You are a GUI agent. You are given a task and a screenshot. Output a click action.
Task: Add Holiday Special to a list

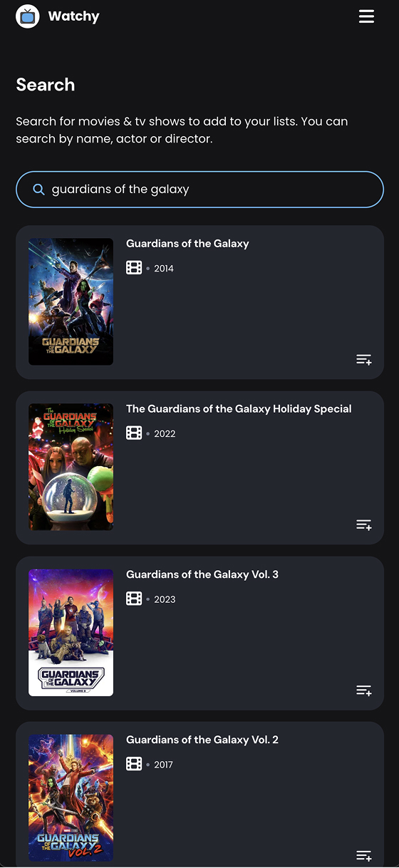364,525
